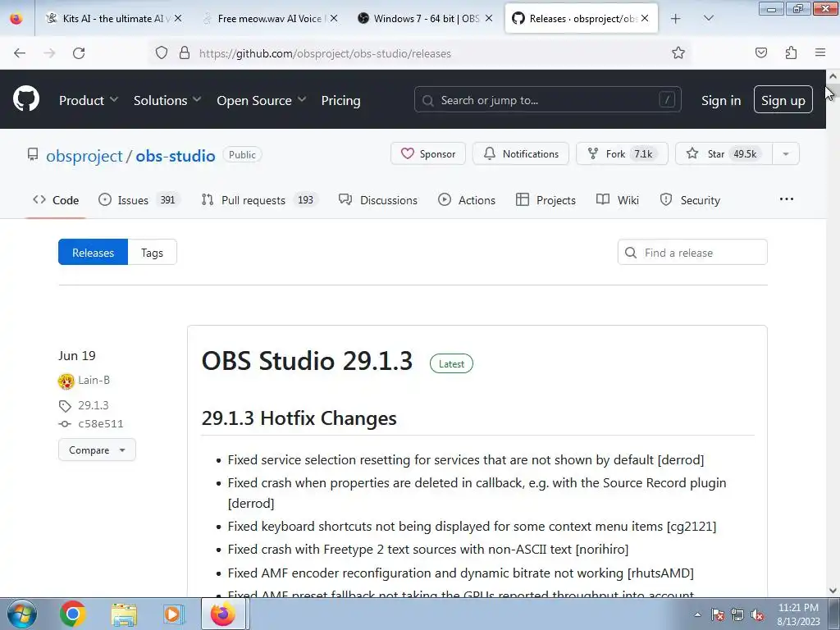The image size is (840, 630).
Task: Open the Extensions puzzle icon
Action: pos(791,52)
